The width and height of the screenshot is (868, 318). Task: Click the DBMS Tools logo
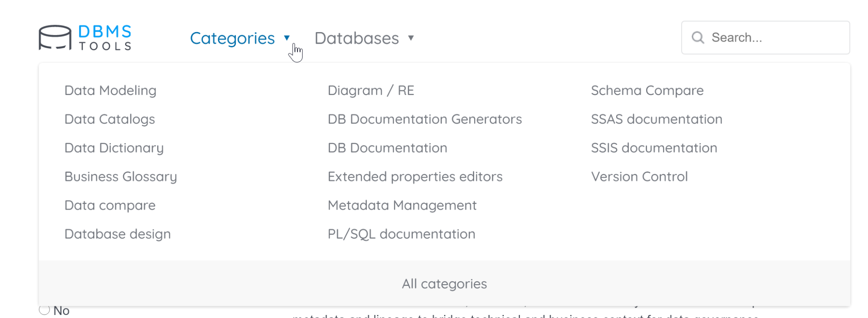(85, 38)
